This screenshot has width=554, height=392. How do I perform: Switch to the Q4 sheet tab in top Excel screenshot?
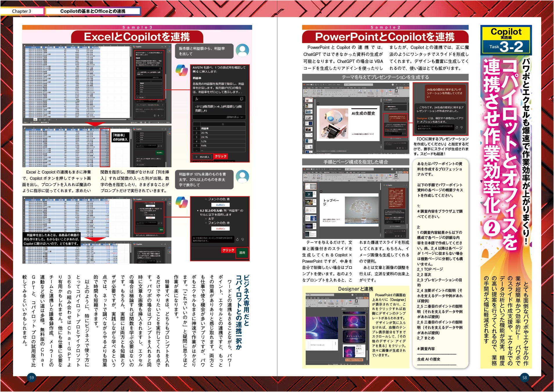coord(49,120)
